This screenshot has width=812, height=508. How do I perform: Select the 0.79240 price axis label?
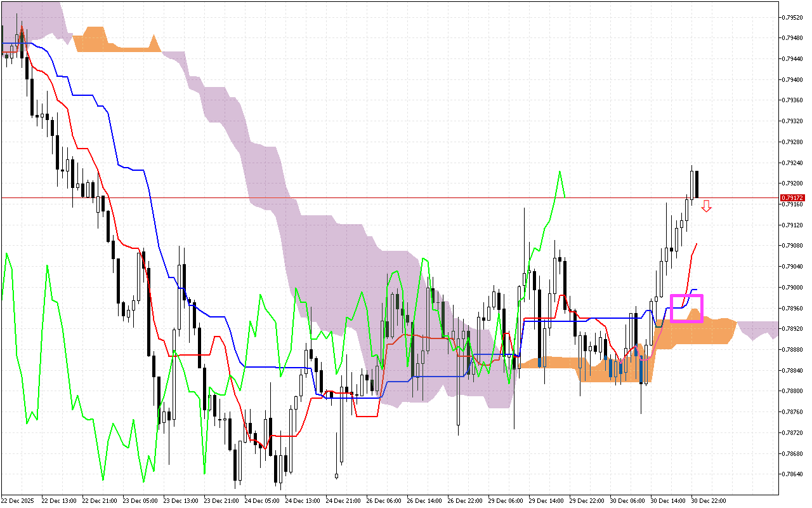coord(793,163)
